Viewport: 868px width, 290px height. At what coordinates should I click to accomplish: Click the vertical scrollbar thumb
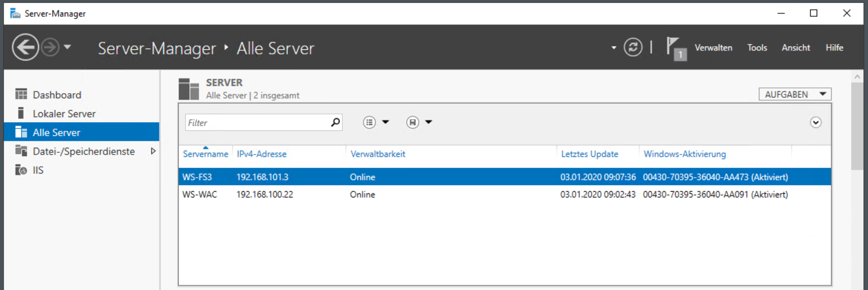click(857, 126)
